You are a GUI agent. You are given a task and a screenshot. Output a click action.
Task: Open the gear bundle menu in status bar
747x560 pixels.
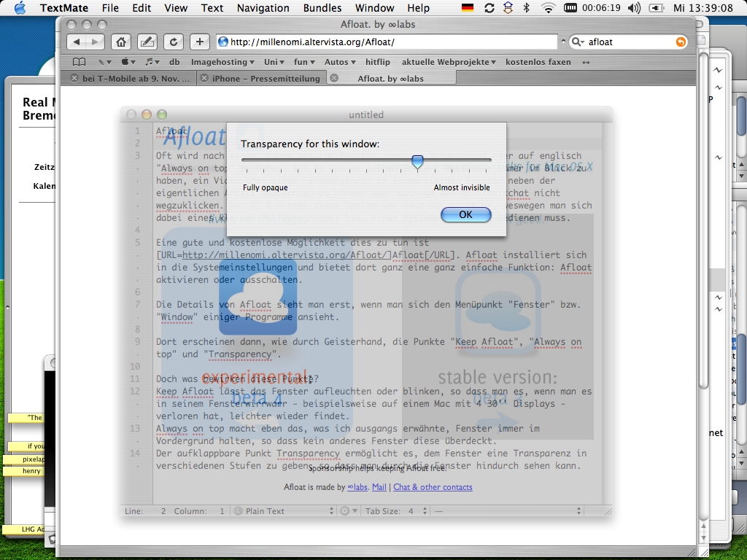tap(348, 511)
